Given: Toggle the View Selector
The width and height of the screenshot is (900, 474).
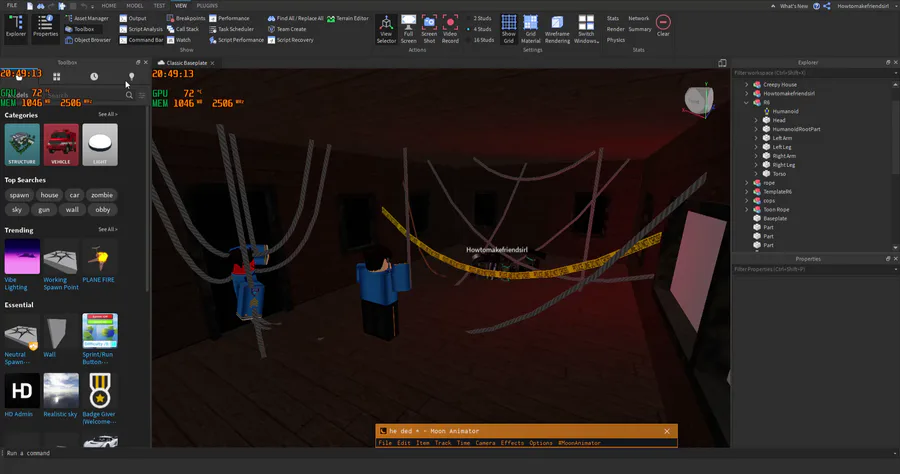Looking at the screenshot, I should tap(386, 29).
